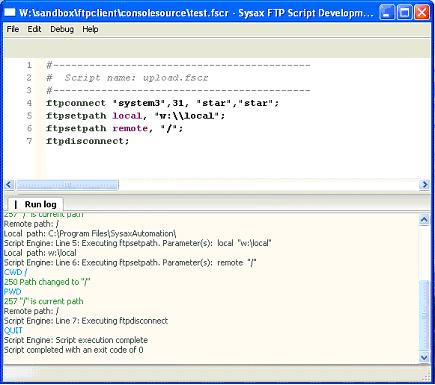The image size is (435, 385).
Task: Click the window resize grip at bottom corner
Action: (426, 377)
